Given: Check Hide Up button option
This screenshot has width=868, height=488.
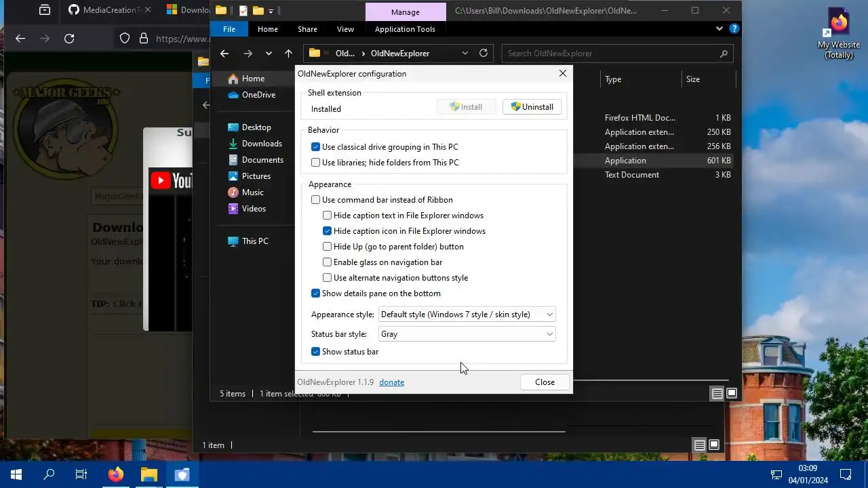Looking at the screenshot, I should [328, 247].
